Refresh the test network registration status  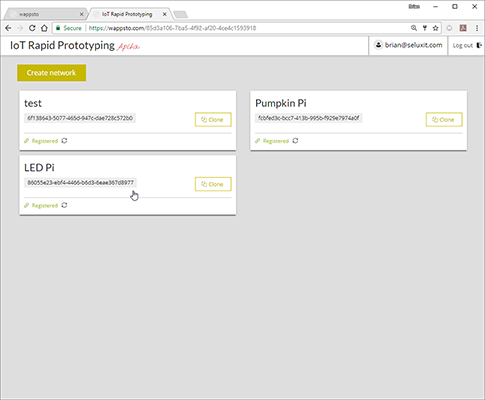(64, 141)
